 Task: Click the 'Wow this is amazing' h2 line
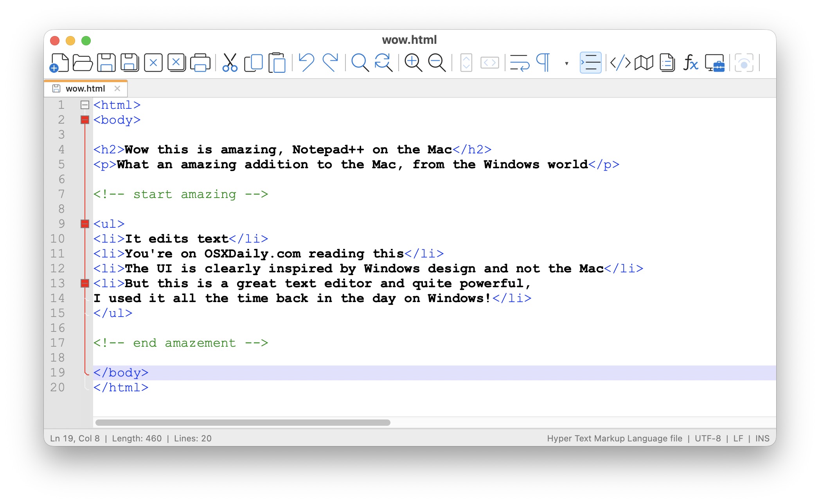point(292,149)
